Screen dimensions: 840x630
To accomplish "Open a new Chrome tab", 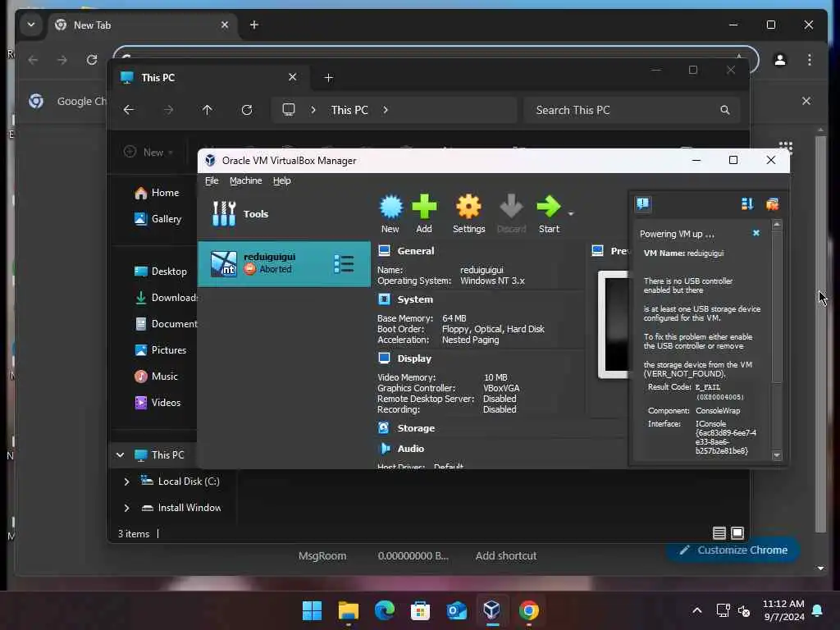I will 254,25.
